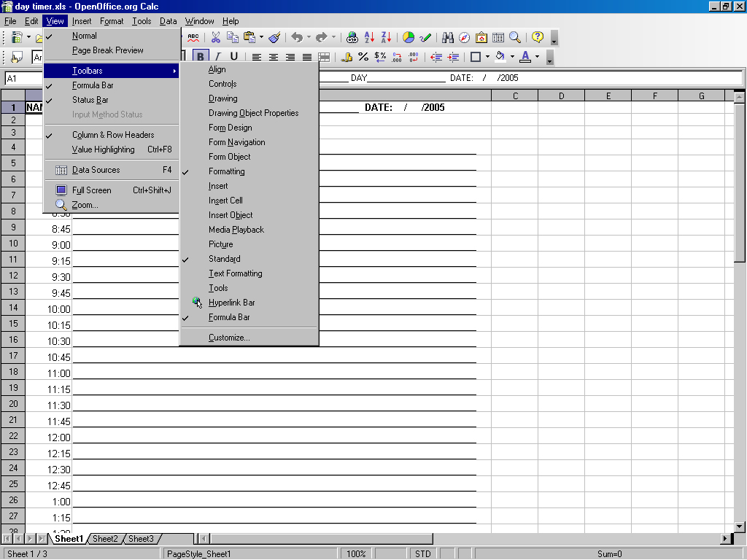Toggle Normal view in View menu
The image size is (747, 560).
pos(111,36)
